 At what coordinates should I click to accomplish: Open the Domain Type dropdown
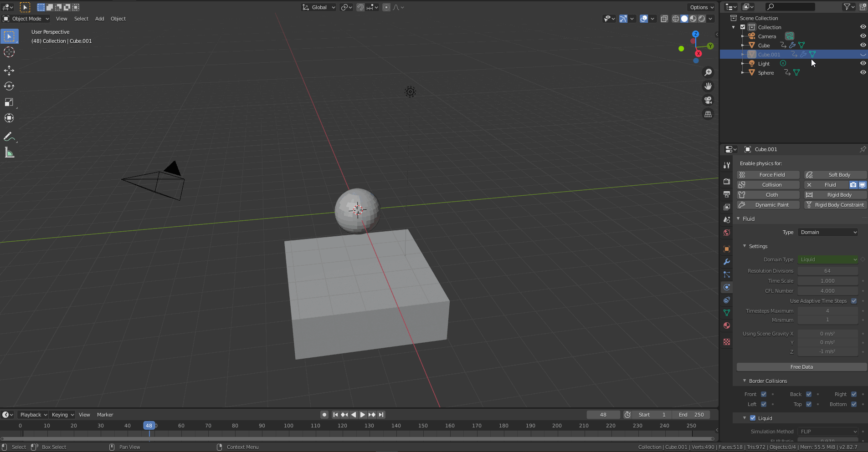[827, 259]
